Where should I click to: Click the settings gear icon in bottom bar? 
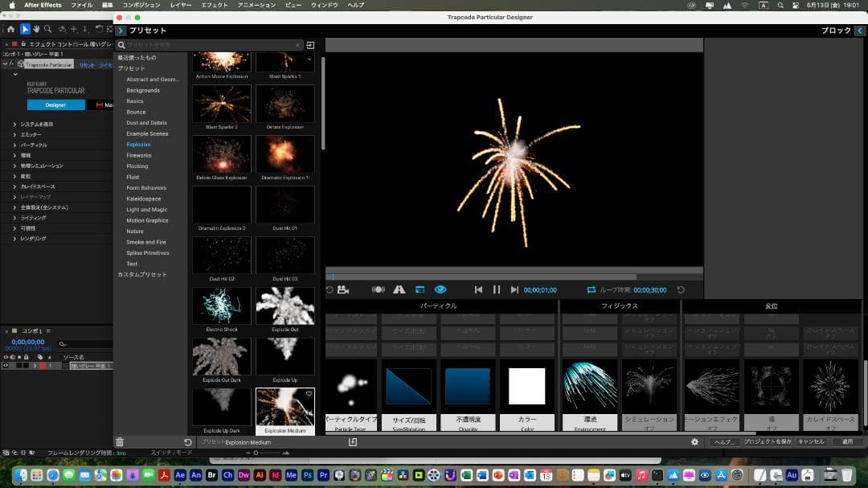click(x=695, y=441)
